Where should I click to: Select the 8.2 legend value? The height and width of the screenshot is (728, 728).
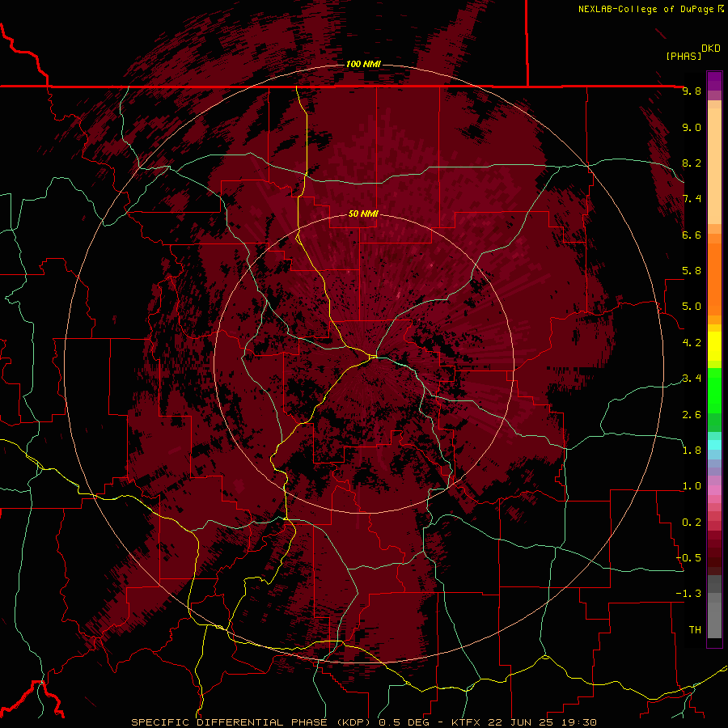[692, 163]
